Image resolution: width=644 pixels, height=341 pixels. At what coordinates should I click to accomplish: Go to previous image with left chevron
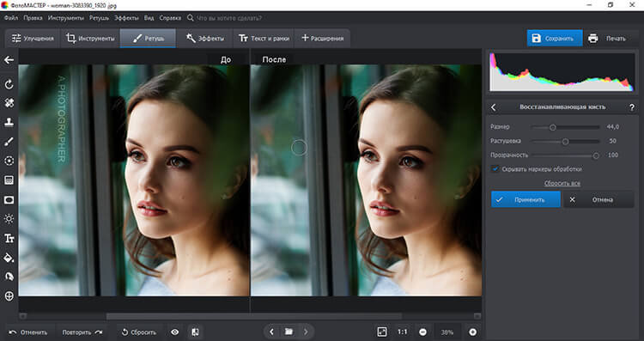pyautogui.click(x=271, y=332)
